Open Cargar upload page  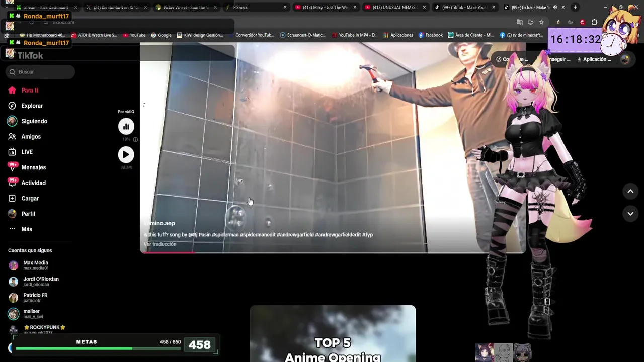coord(30,199)
